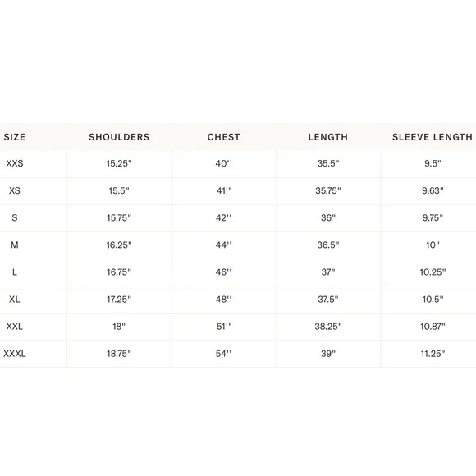Click the 38.25" length cell
Viewport: 476px width, 476px height.
[x=328, y=327]
